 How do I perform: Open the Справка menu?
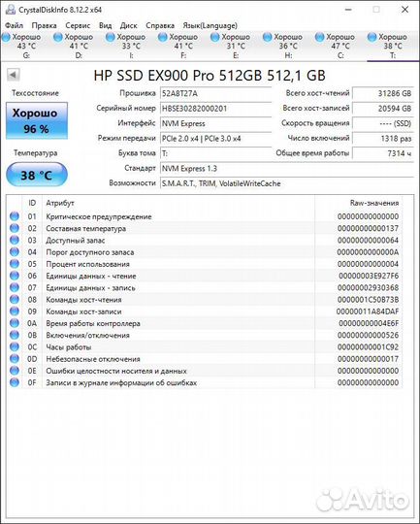(160, 25)
